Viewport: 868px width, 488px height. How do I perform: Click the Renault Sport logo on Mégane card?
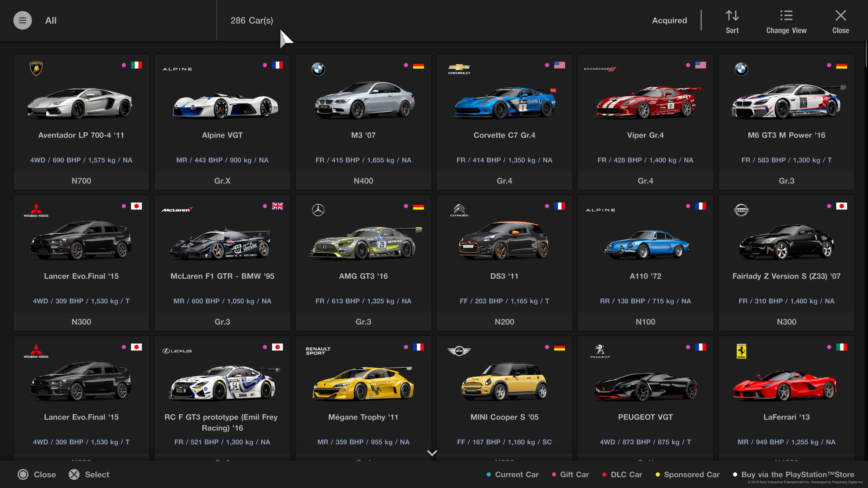318,351
